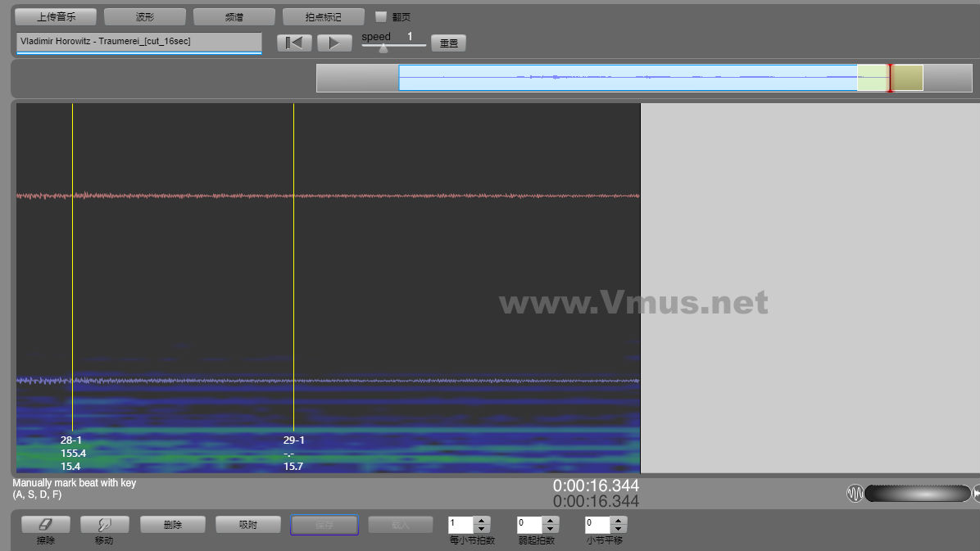Click the 删除 delete button
This screenshot has width=980, height=551.
tap(172, 525)
